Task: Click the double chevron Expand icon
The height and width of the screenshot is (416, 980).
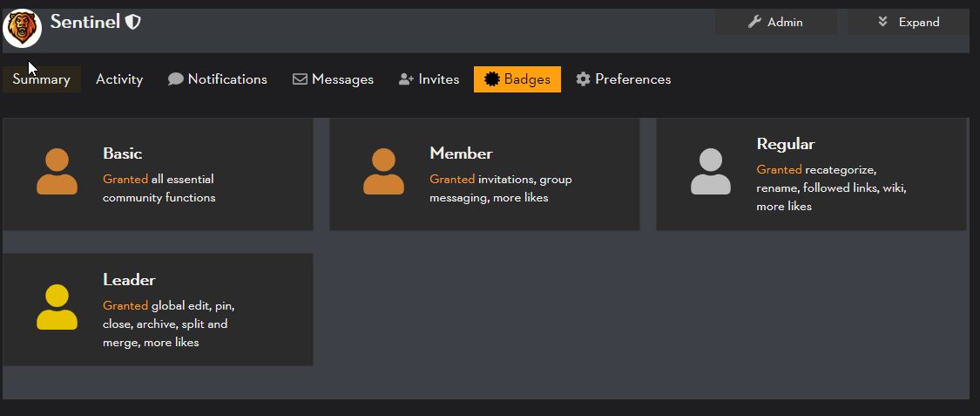Action: coord(882,22)
